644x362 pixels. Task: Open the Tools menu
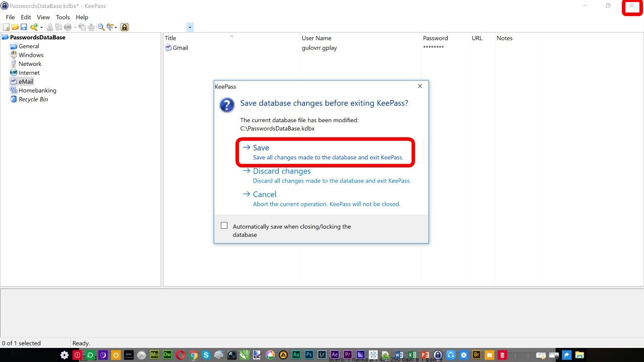pos(63,17)
